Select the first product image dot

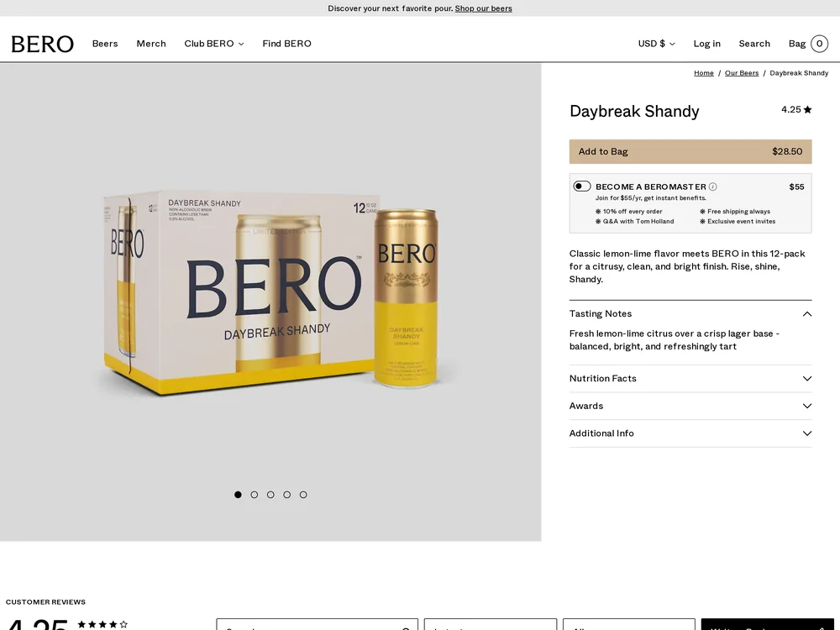(x=238, y=495)
